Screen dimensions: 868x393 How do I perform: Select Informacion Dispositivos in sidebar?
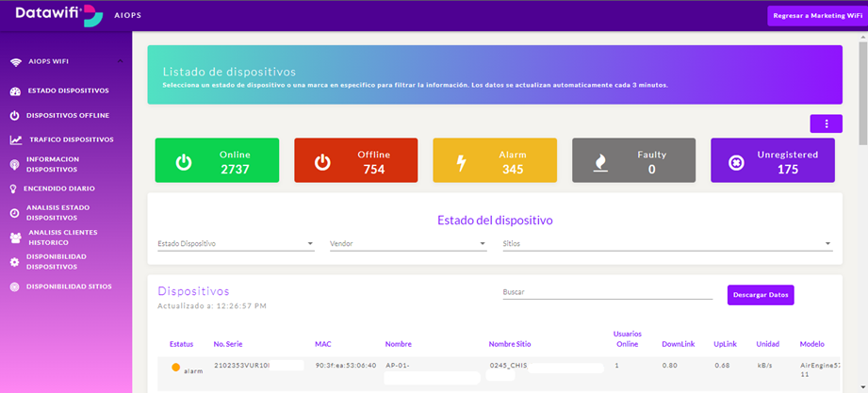click(53, 164)
